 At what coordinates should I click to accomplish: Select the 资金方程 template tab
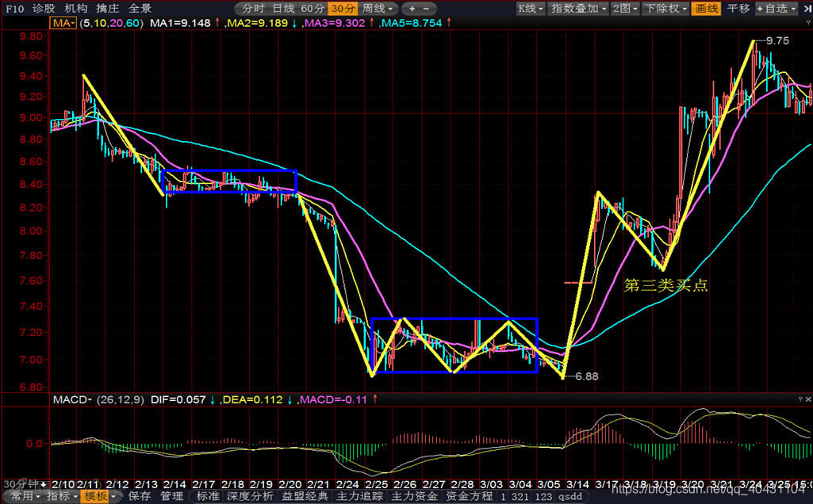click(470, 496)
